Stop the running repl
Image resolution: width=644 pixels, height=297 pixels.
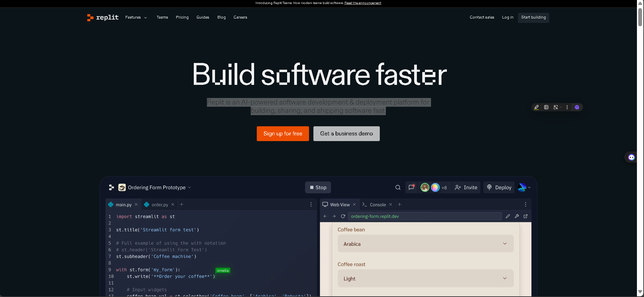pos(318,188)
